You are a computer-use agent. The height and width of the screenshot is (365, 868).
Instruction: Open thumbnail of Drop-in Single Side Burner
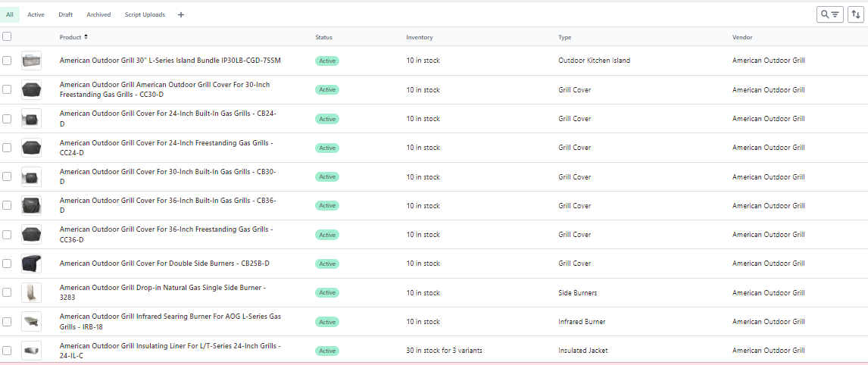pyautogui.click(x=31, y=292)
